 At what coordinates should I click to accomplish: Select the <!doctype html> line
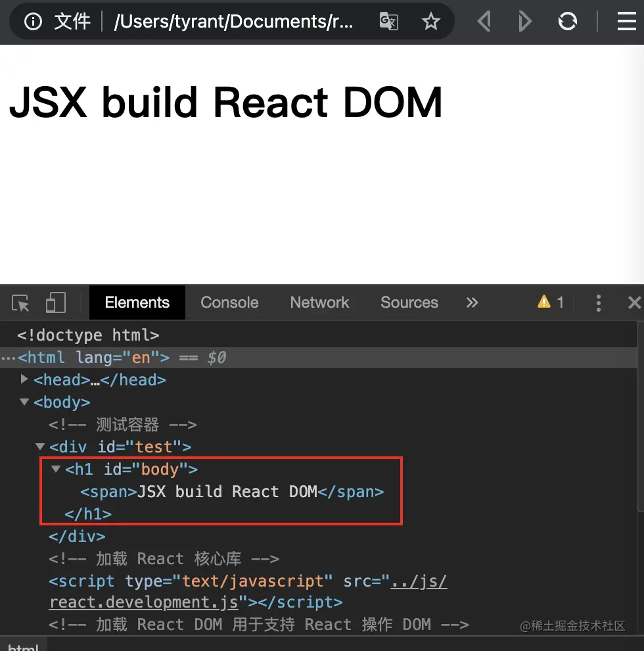pyautogui.click(x=88, y=335)
